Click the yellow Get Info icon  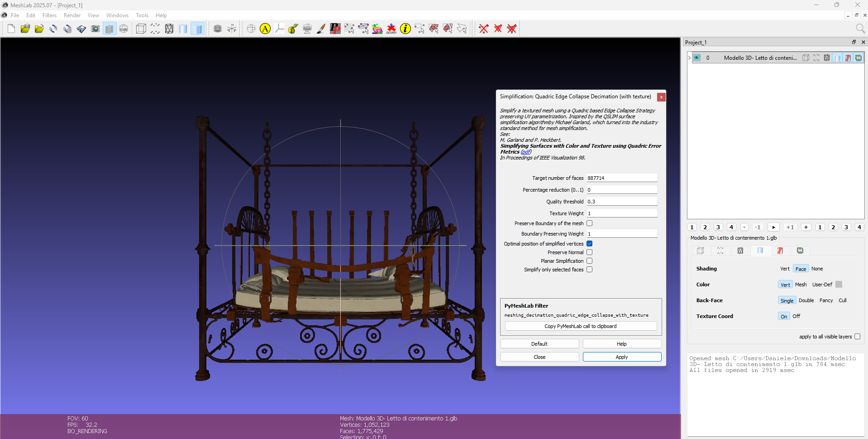click(x=405, y=29)
